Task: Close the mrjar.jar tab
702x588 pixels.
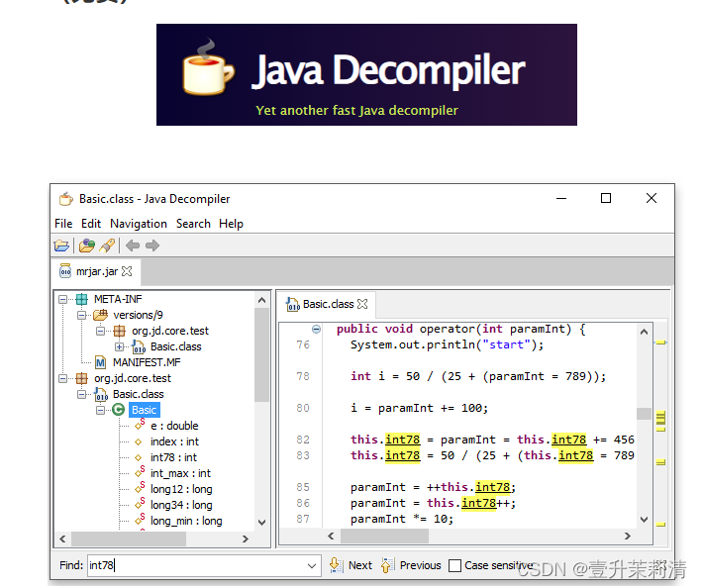Action: (x=127, y=271)
